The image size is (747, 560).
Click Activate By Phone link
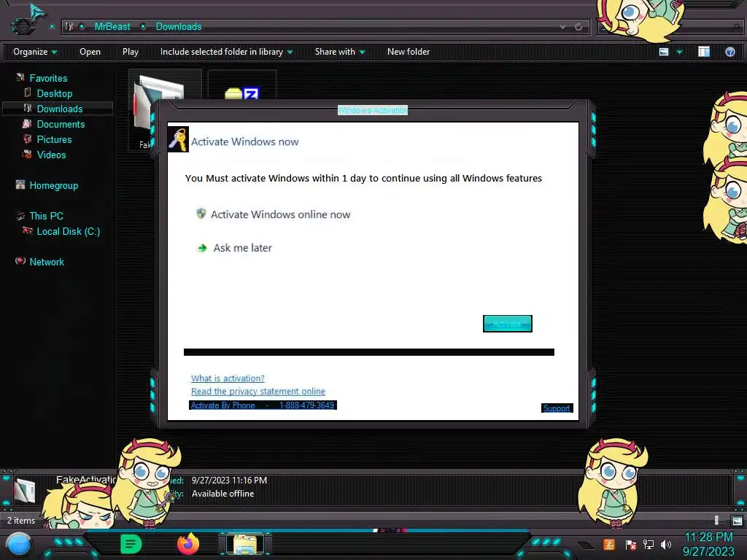click(263, 405)
